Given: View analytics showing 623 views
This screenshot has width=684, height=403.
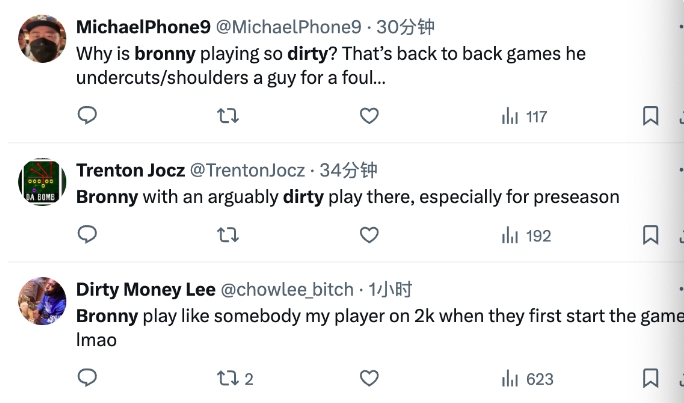Looking at the screenshot, I should 526,378.
